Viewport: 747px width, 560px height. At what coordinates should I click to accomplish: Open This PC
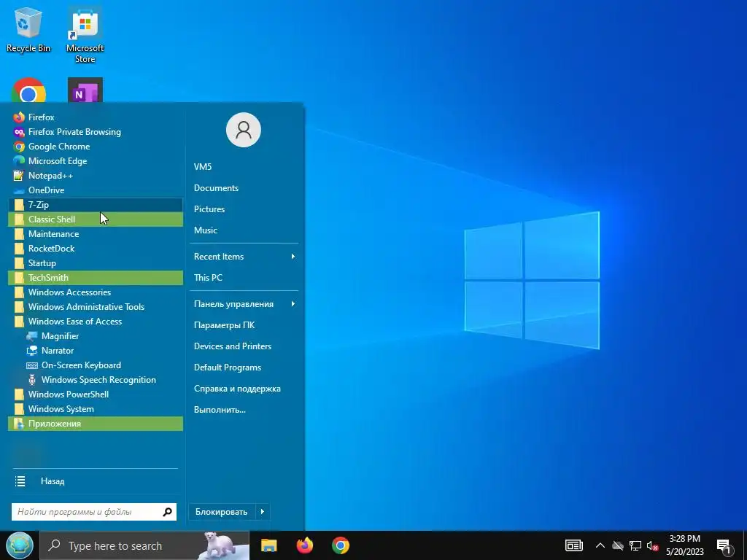(x=244, y=278)
